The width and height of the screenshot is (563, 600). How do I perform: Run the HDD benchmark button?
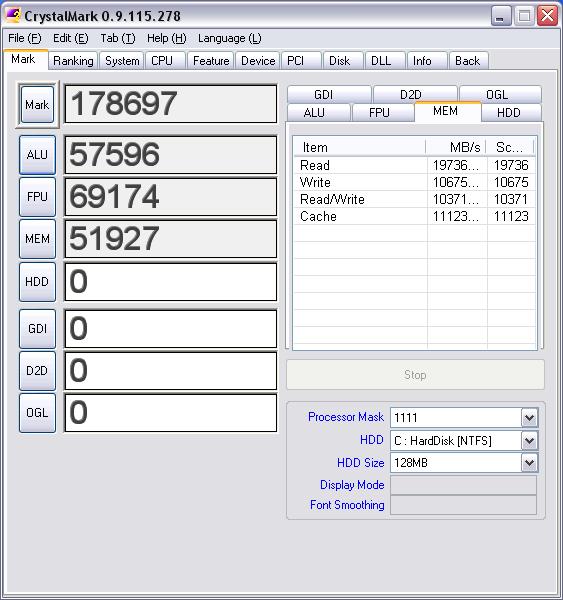(37, 282)
